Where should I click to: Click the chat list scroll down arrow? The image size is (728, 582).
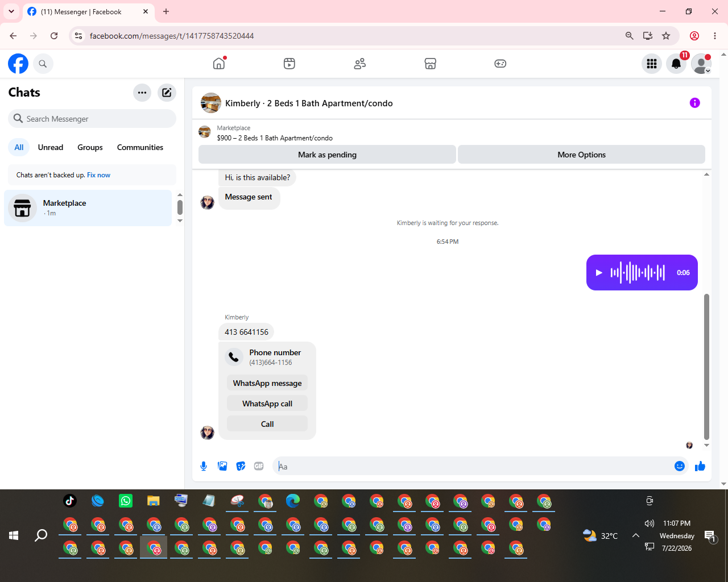pos(180,221)
